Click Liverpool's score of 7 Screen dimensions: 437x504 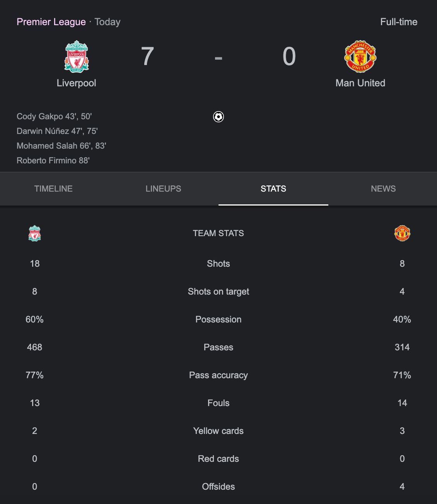pyautogui.click(x=147, y=57)
